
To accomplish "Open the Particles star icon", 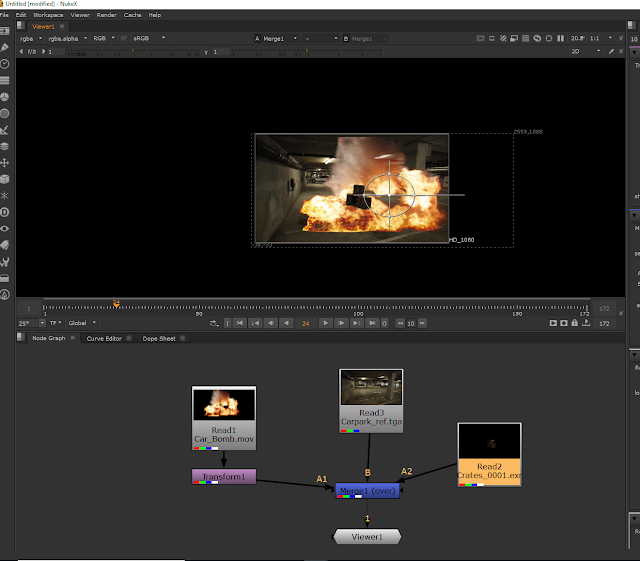I will [5, 195].
